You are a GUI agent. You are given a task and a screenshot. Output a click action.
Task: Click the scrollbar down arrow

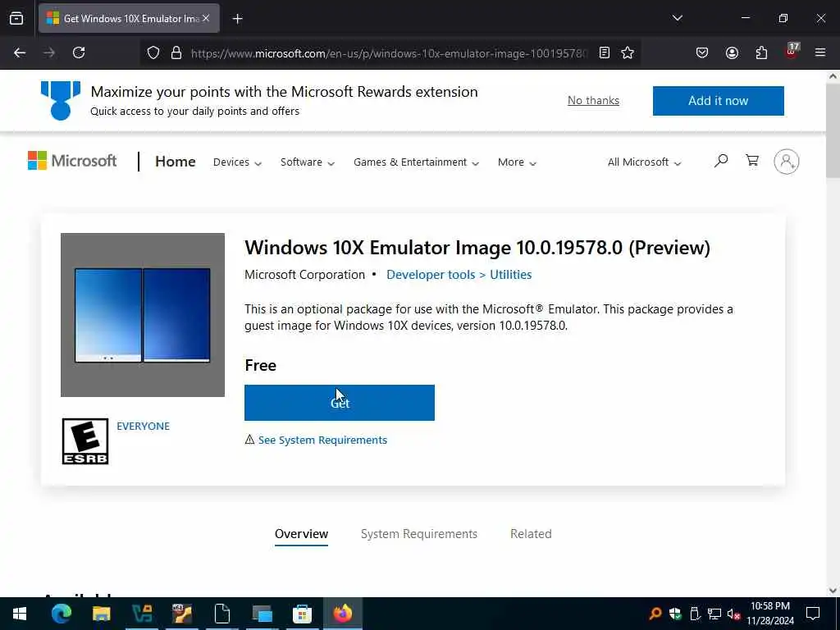[833, 591]
